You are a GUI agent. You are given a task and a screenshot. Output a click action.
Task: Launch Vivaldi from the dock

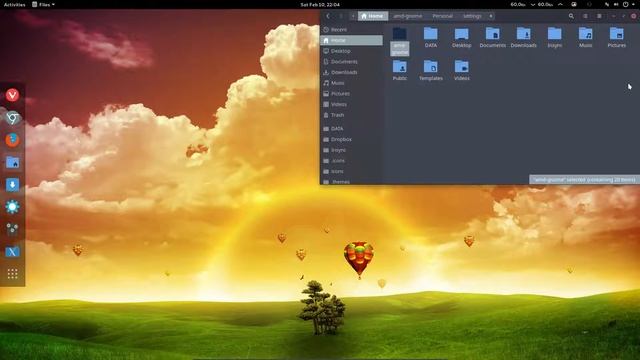12,95
